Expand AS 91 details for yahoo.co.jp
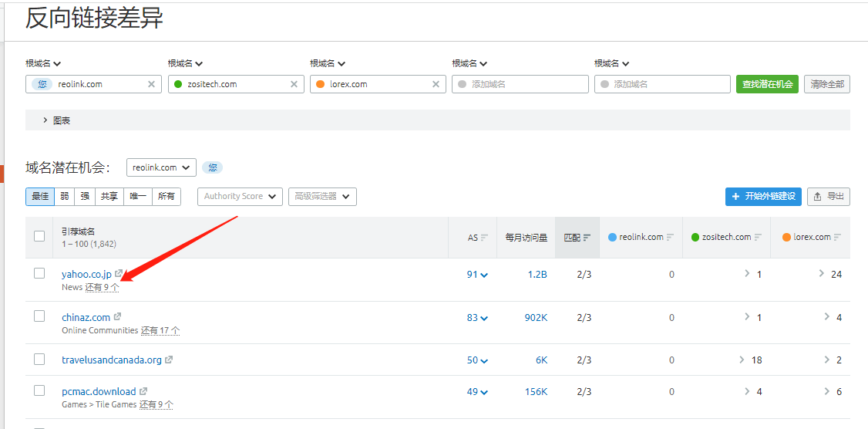Viewport: 868px width, 429px height. point(477,275)
